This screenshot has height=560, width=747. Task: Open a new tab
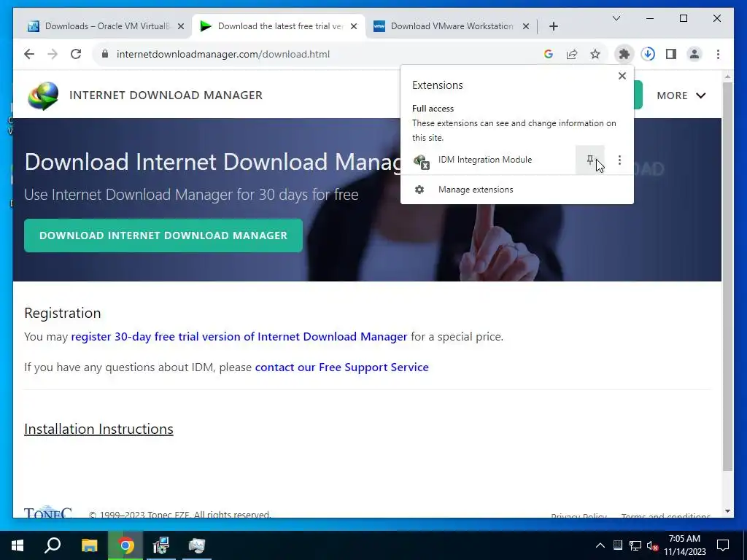[553, 27]
